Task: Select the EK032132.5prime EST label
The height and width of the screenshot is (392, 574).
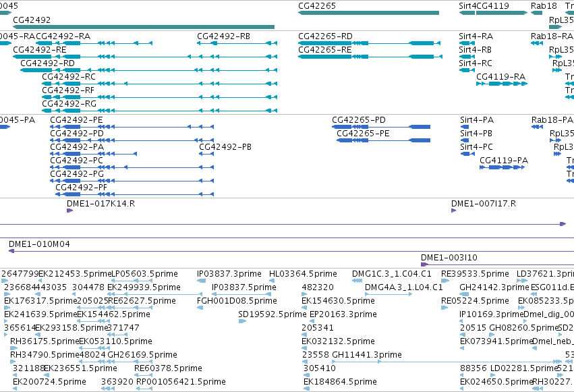Action: point(338,342)
